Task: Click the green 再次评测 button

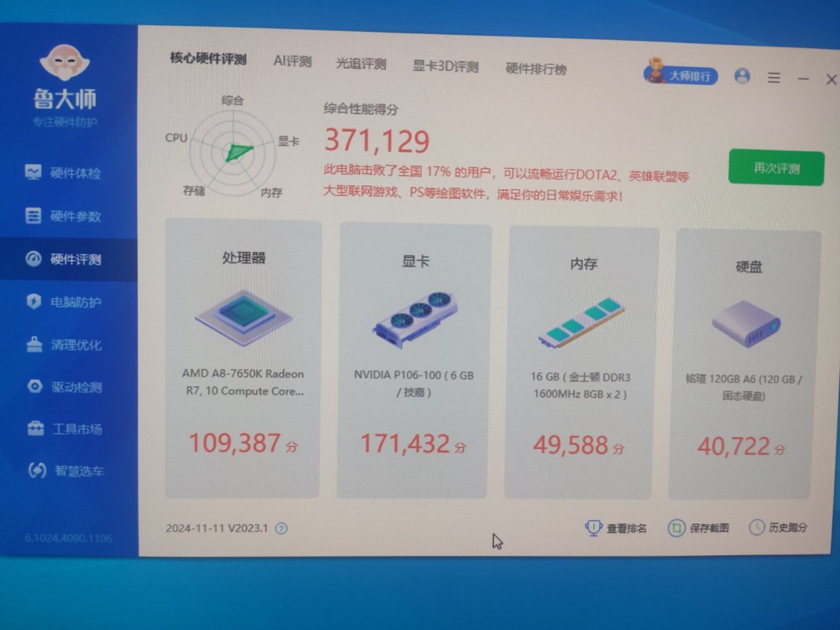Action: (776, 168)
